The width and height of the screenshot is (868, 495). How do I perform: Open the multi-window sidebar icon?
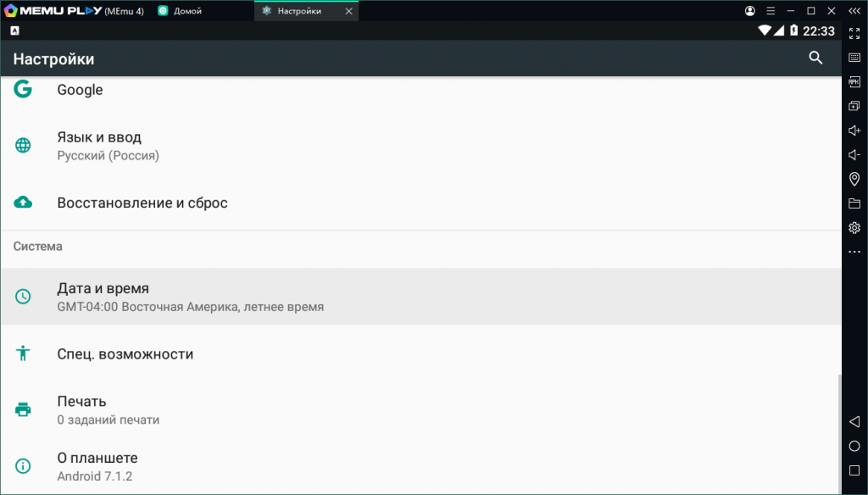[854, 106]
